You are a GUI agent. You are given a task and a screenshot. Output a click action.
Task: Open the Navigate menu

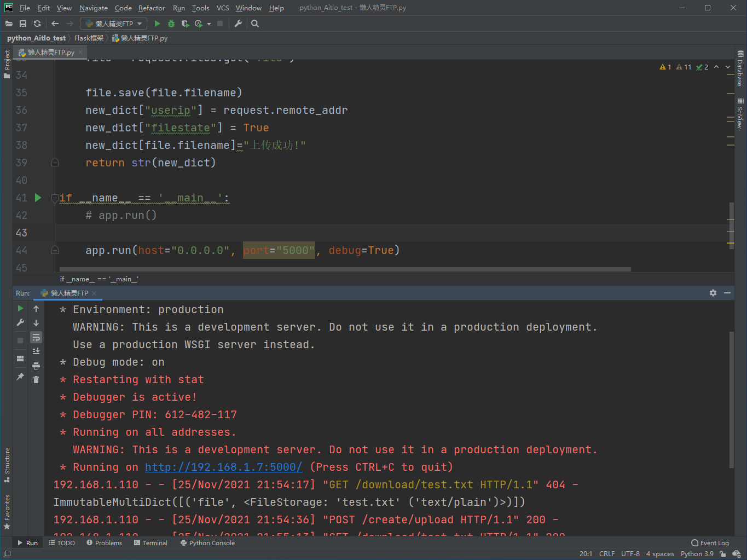94,8
